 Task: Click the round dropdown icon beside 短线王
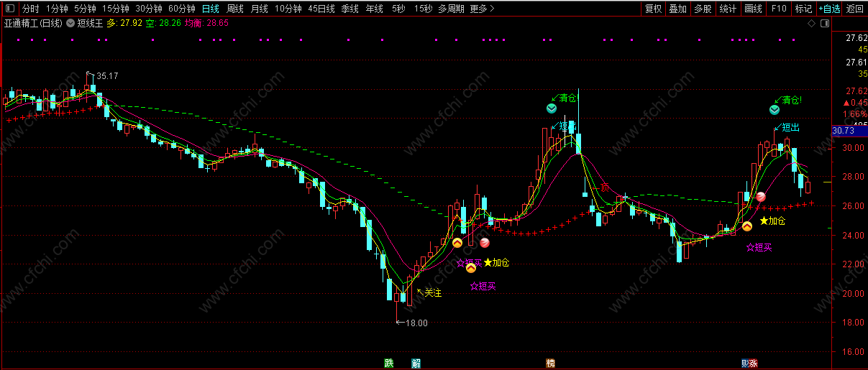70,23
